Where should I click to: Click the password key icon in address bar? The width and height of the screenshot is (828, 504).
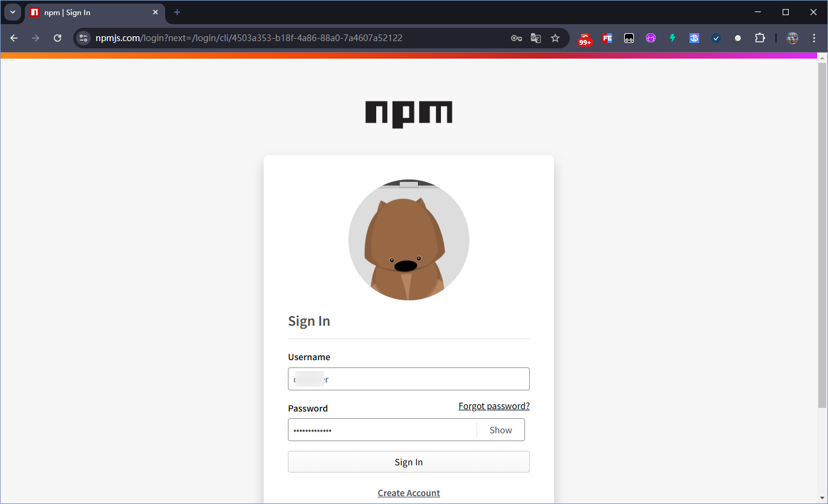pyautogui.click(x=516, y=37)
